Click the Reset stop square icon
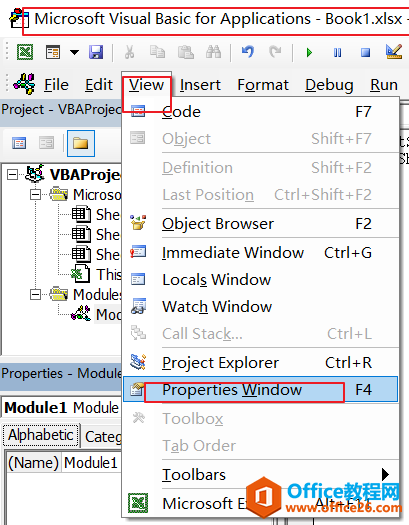The width and height of the screenshot is (409, 525). (365, 53)
